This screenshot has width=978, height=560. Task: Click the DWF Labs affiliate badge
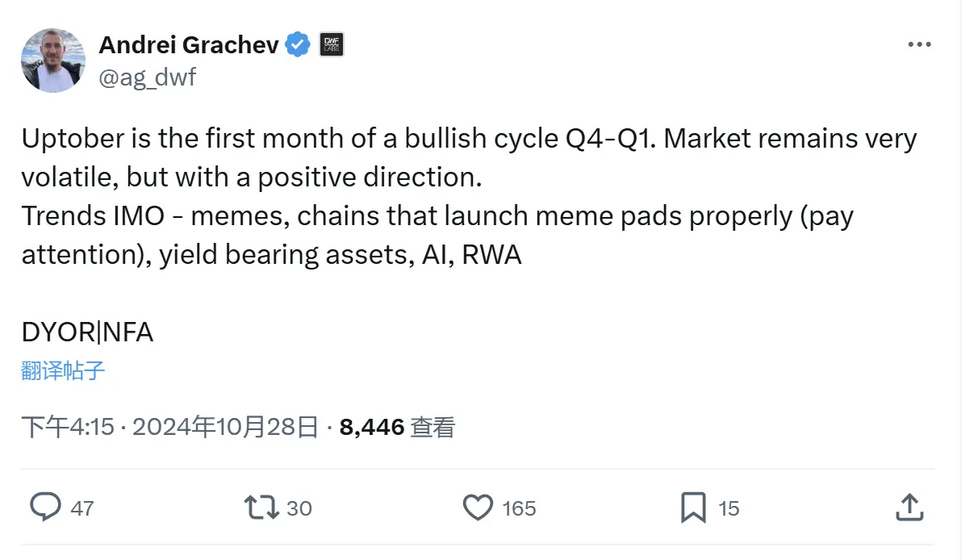click(x=332, y=44)
